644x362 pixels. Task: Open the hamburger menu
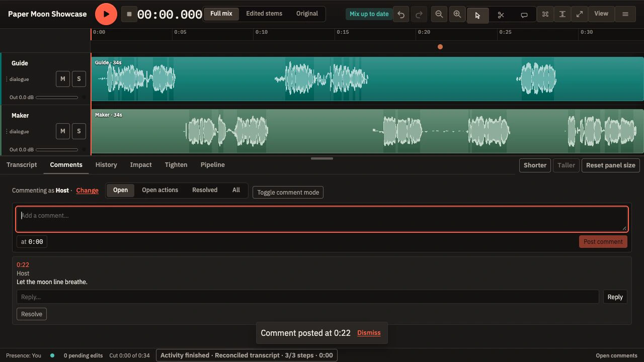(x=625, y=14)
